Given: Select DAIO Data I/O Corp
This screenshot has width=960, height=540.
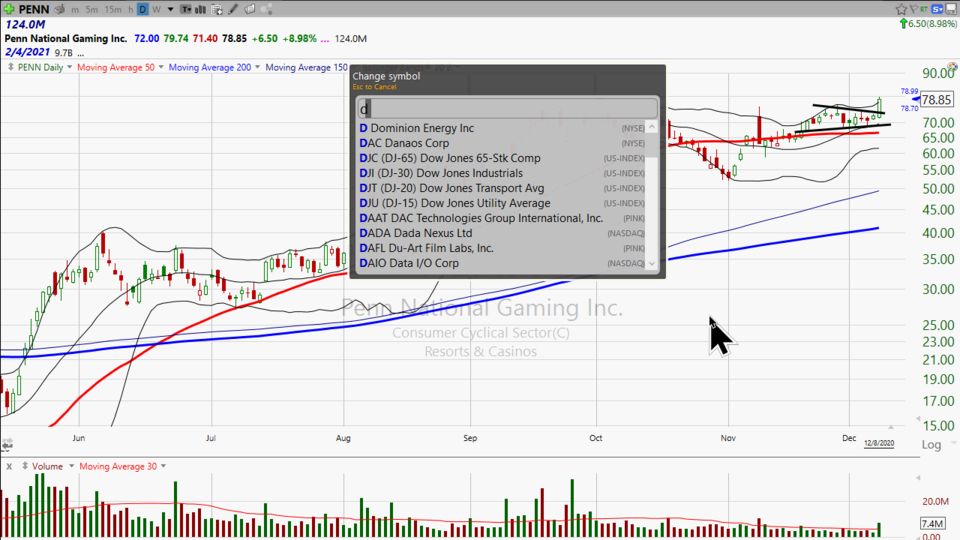Looking at the screenshot, I should tap(502, 263).
